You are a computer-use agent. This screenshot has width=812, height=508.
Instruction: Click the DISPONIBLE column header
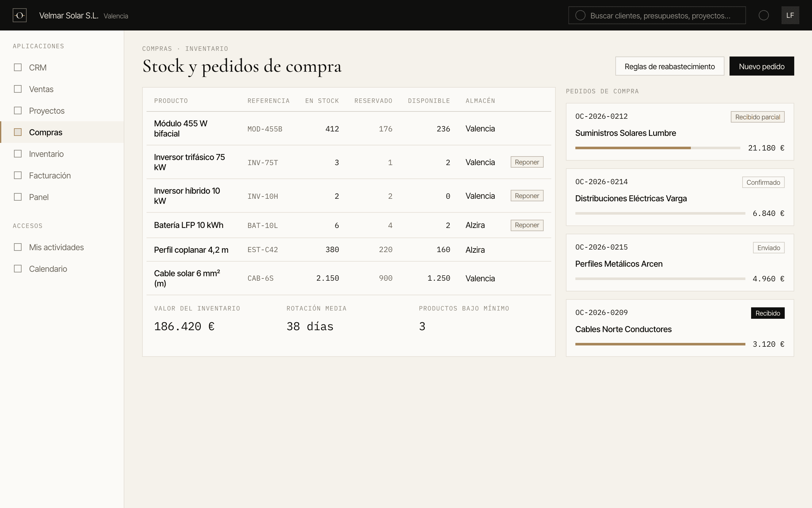(x=429, y=101)
